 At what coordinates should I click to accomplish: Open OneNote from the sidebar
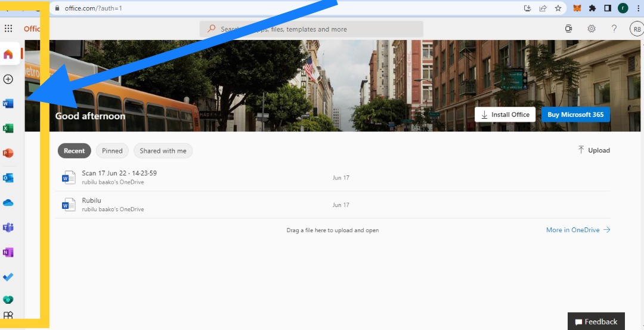click(8, 252)
